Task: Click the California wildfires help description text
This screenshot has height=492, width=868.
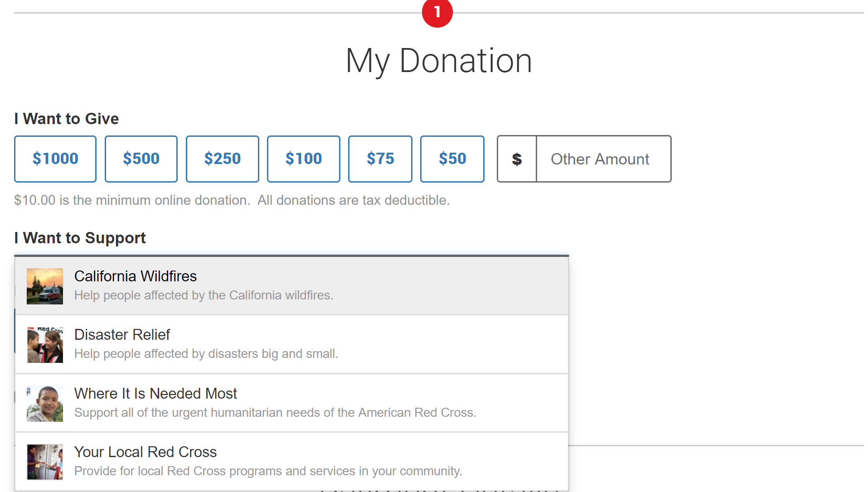Action: point(204,295)
